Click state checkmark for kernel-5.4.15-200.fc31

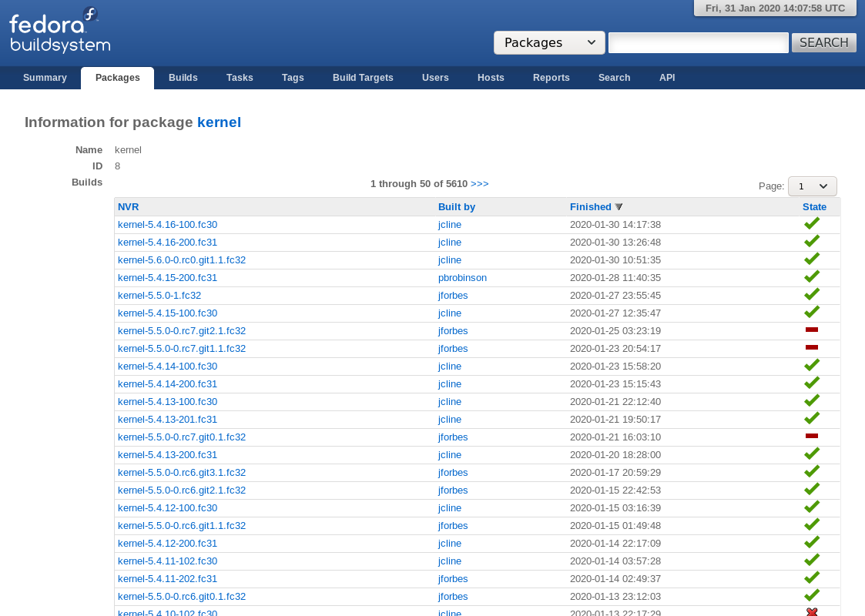(812, 276)
